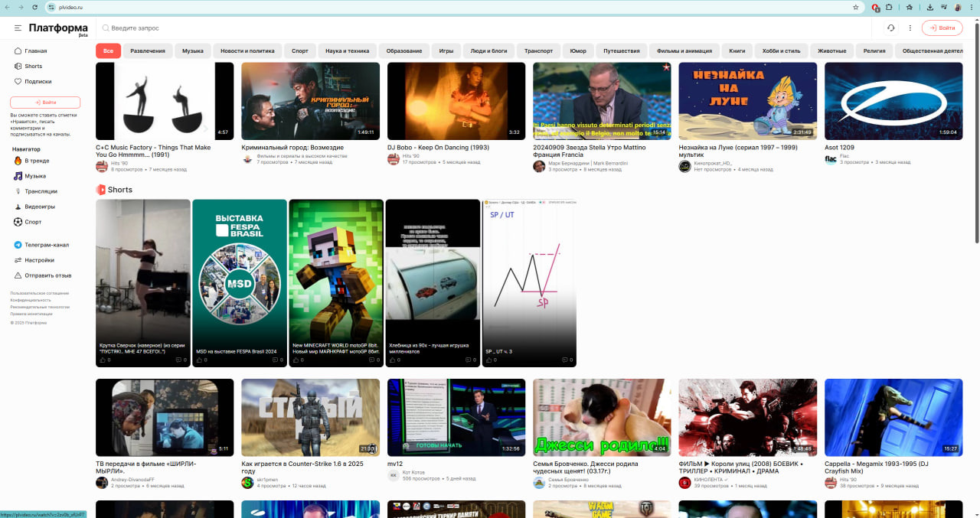Select the Музыка category chip
Screen dimensions: 980x518
[193, 51]
